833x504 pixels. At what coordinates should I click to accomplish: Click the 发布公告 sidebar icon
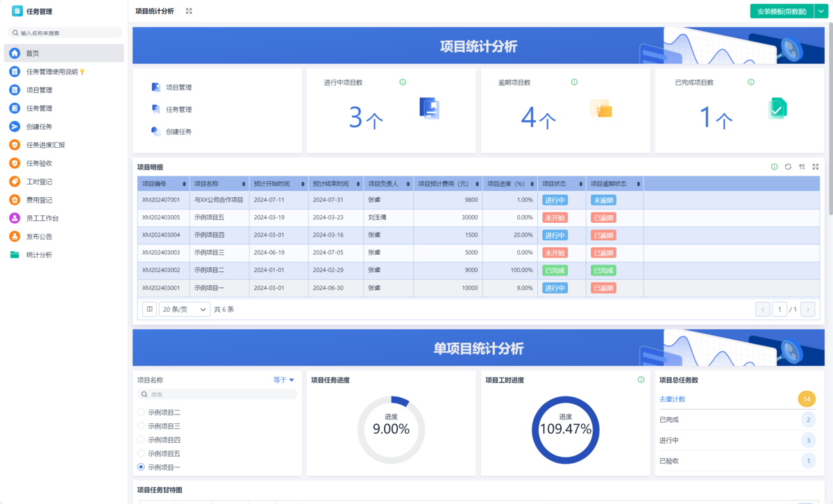click(x=15, y=236)
